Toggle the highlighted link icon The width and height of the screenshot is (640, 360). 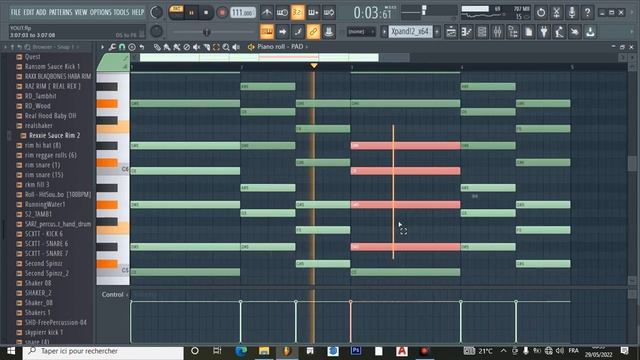[x=313, y=31]
